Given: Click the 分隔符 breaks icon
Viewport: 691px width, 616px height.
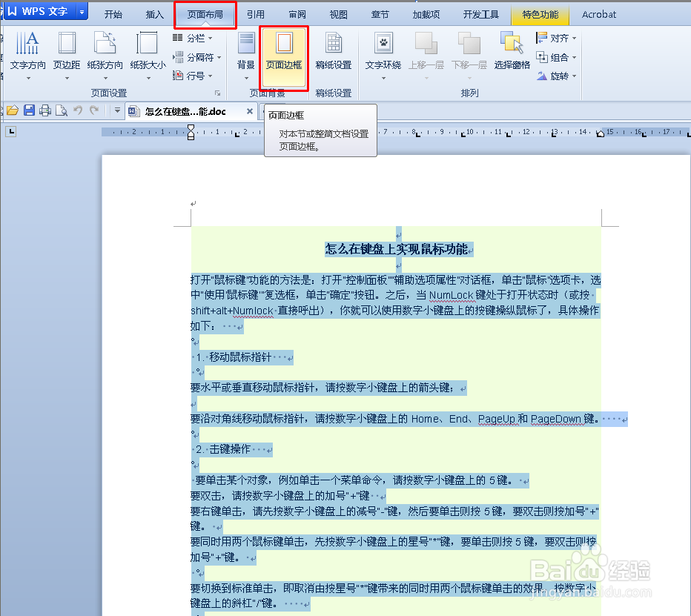Looking at the screenshot, I should (x=178, y=57).
